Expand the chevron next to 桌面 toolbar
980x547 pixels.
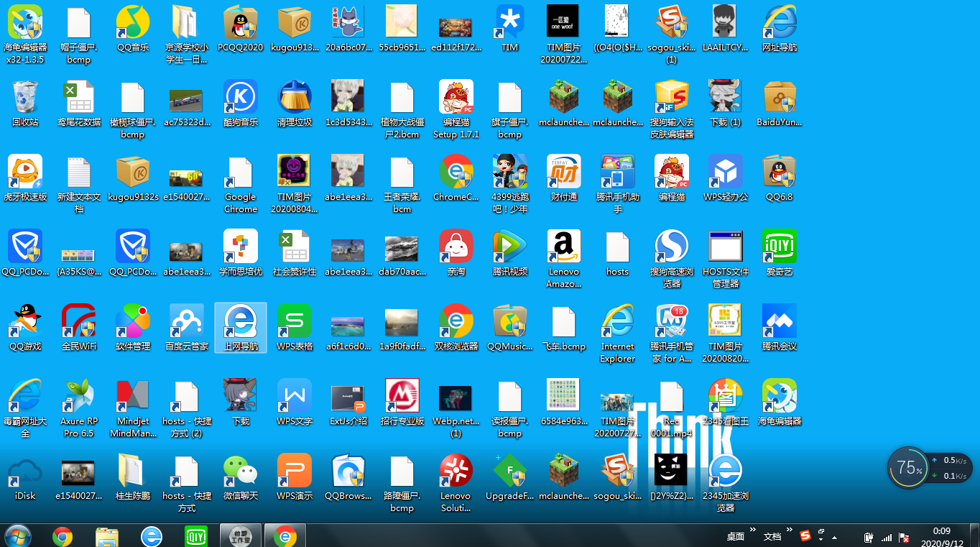753,530
